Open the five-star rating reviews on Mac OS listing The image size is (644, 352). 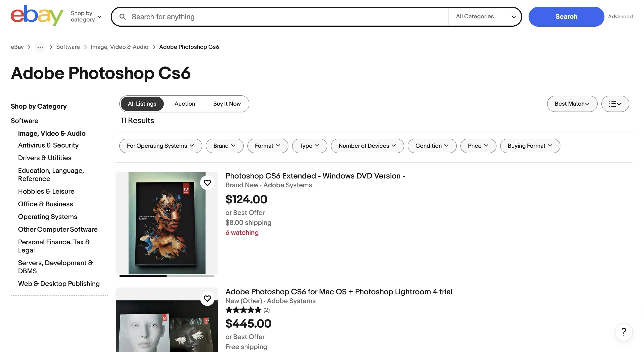tap(243, 310)
